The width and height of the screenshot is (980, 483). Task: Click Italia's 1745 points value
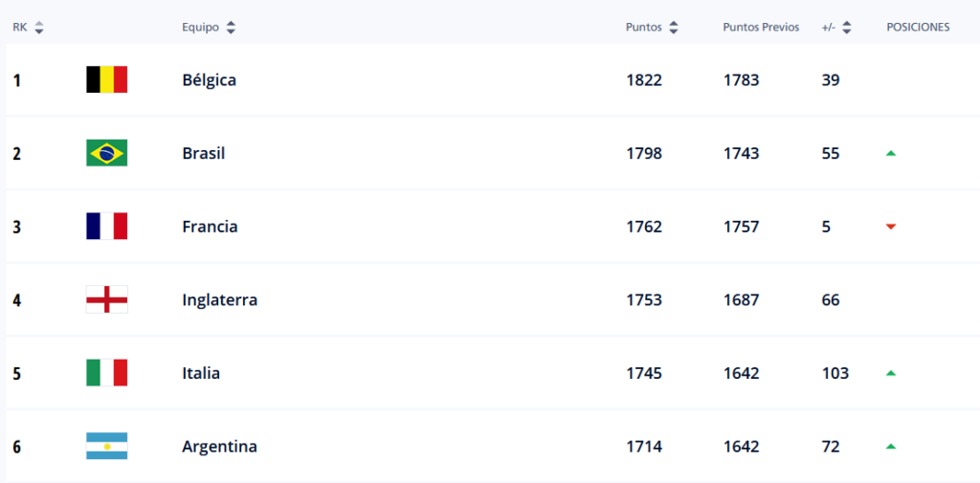[x=644, y=373]
